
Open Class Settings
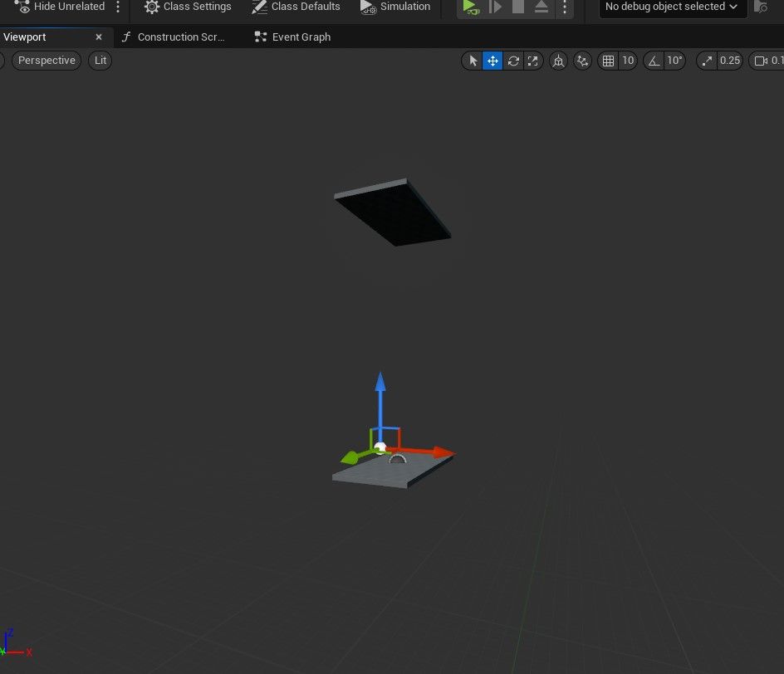pos(188,7)
